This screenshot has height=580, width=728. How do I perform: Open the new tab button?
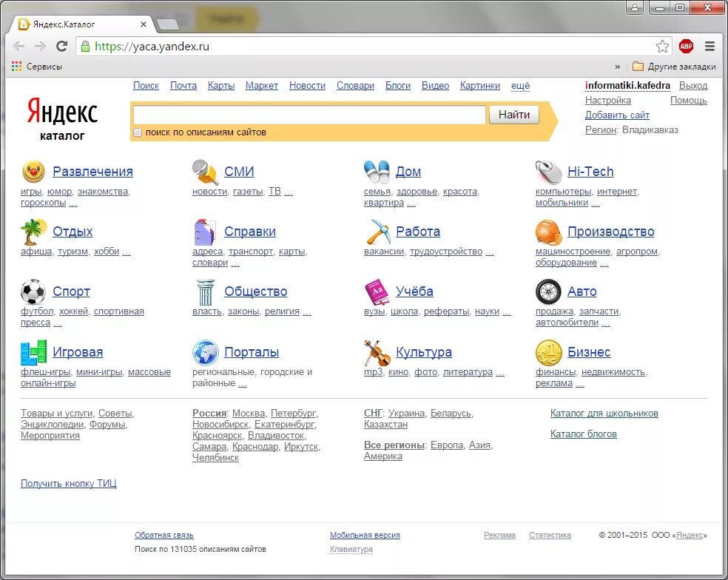tap(168, 24)
